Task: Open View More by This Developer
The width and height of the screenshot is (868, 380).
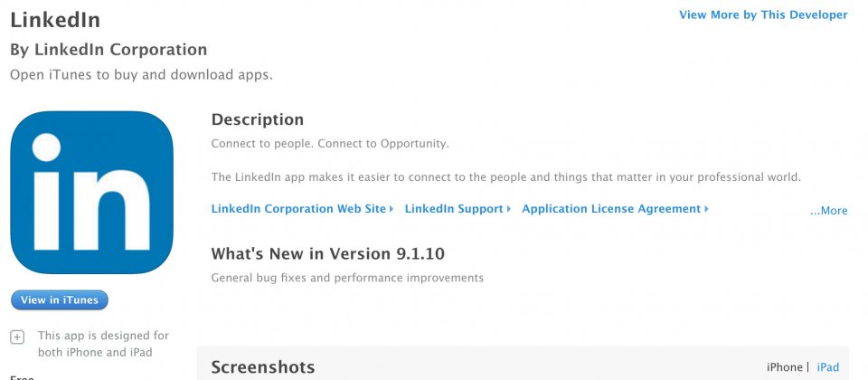Action: point(763,15)
